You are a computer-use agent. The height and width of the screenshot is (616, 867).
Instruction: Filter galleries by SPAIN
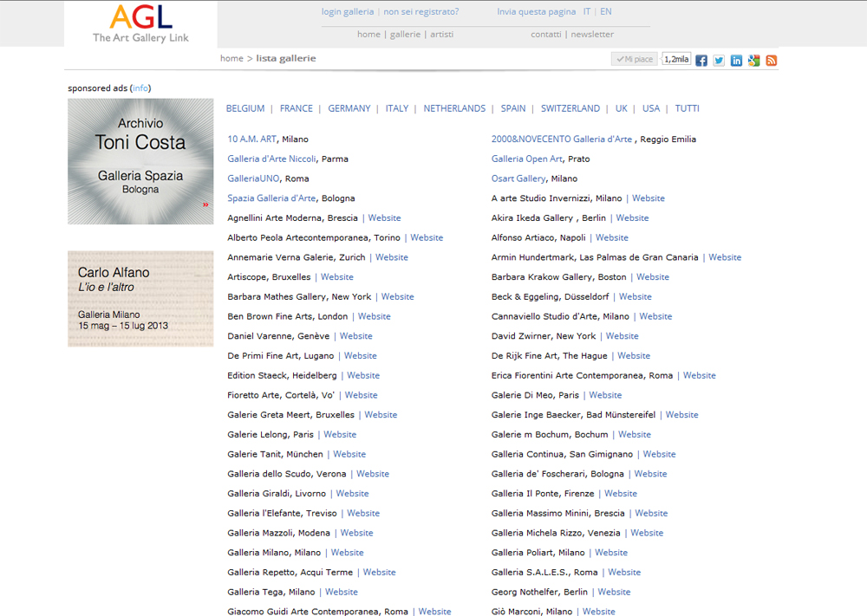tap(512, 109)
